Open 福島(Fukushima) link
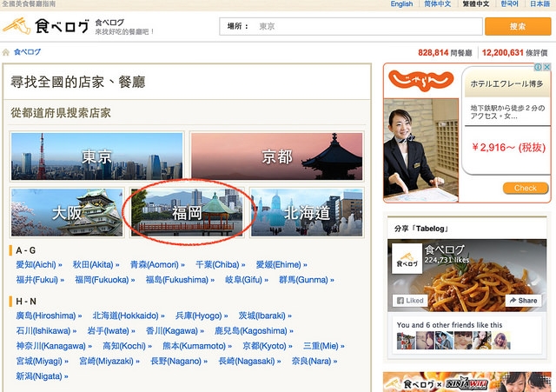 [x=180, y=280]
